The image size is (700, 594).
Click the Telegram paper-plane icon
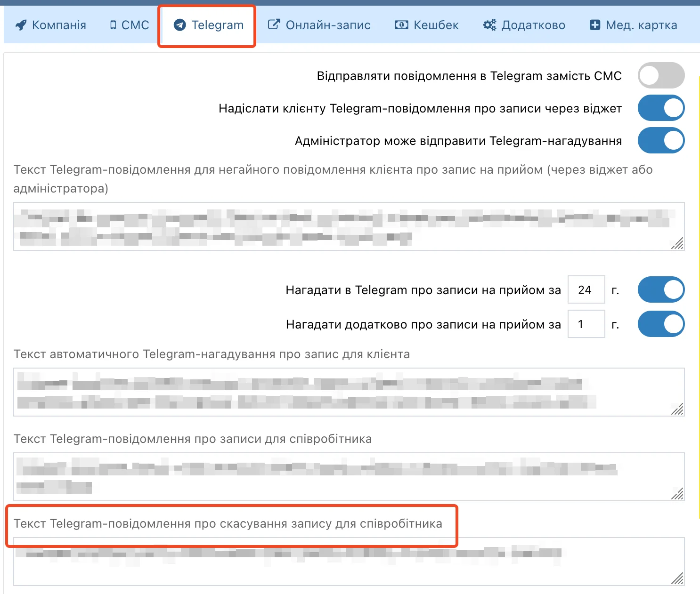pyautogui.click(x=179, y=25)
